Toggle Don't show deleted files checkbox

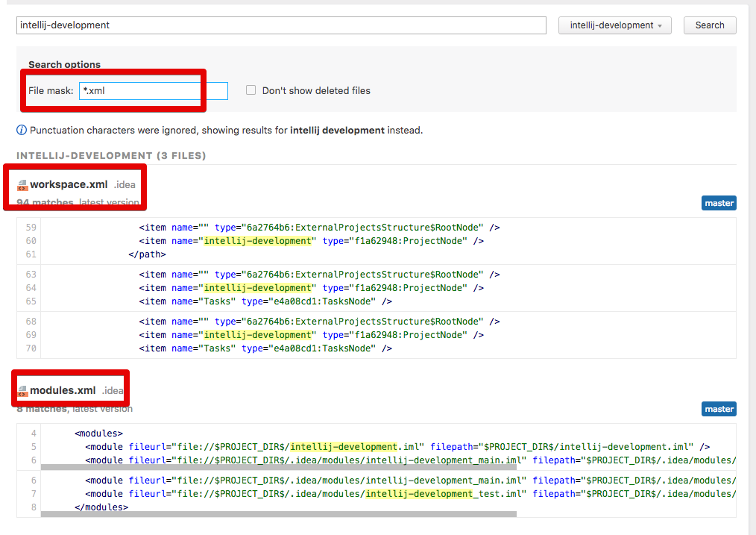tap(251, 90)
